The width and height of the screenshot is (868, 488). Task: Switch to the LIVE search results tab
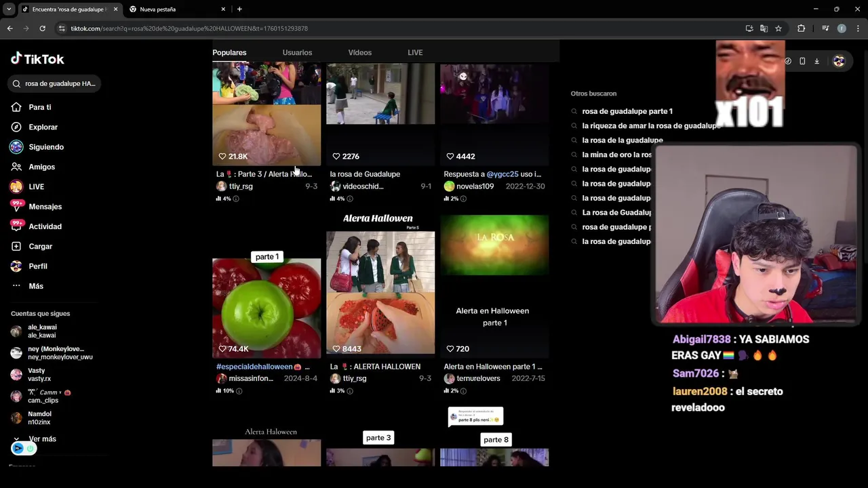coord(415,52)
